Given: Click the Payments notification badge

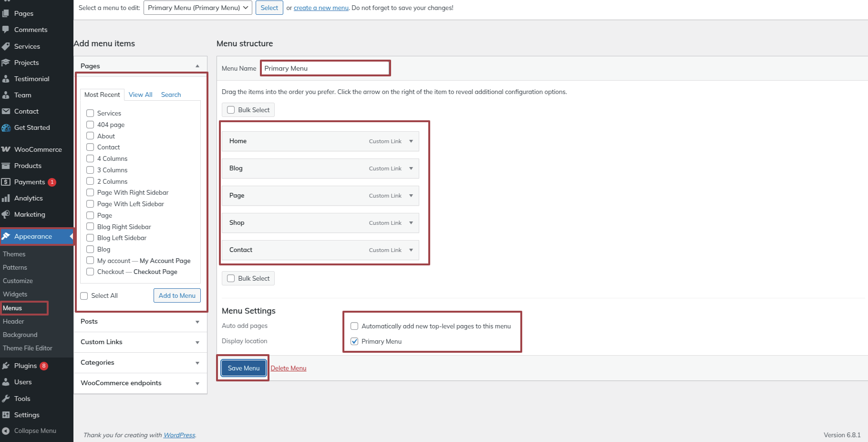Looking at the screenshot, I should (52, 182).
